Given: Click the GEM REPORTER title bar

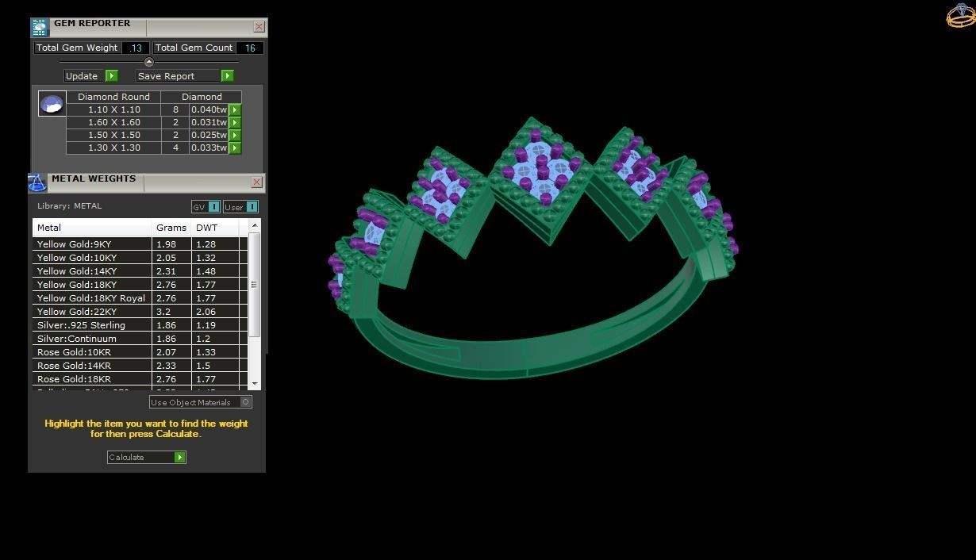Looking at the screenshot, I should [151, 27].
